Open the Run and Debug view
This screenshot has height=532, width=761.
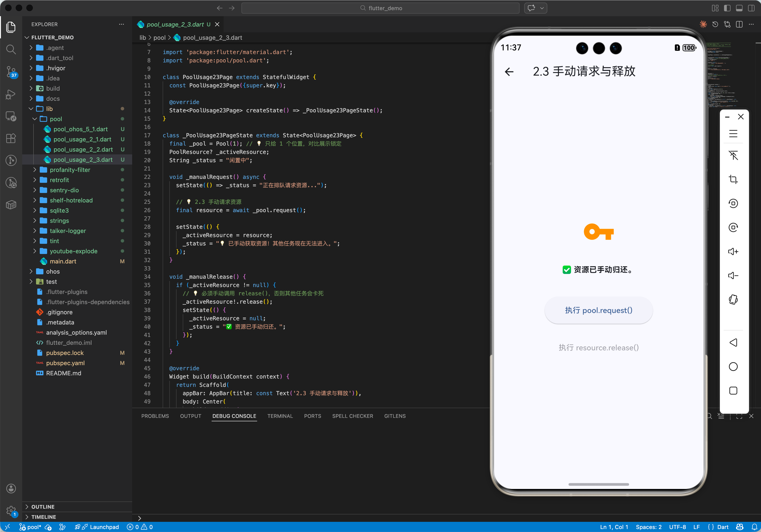pos(11,94)
